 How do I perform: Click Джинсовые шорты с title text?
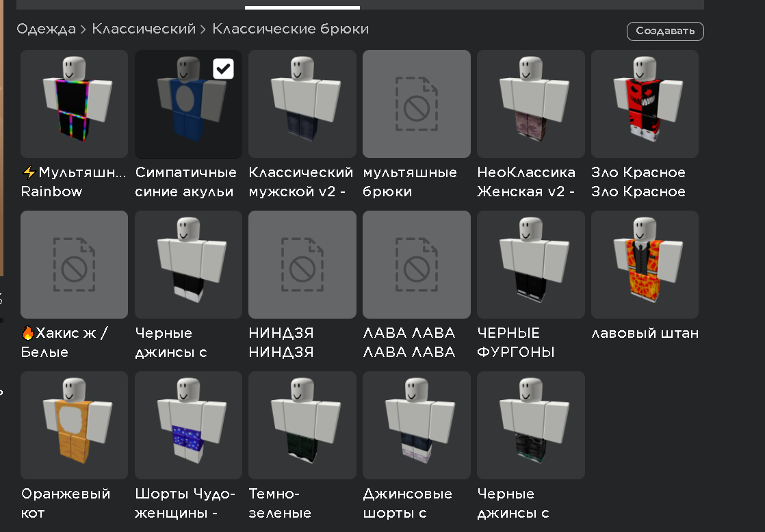407,503
